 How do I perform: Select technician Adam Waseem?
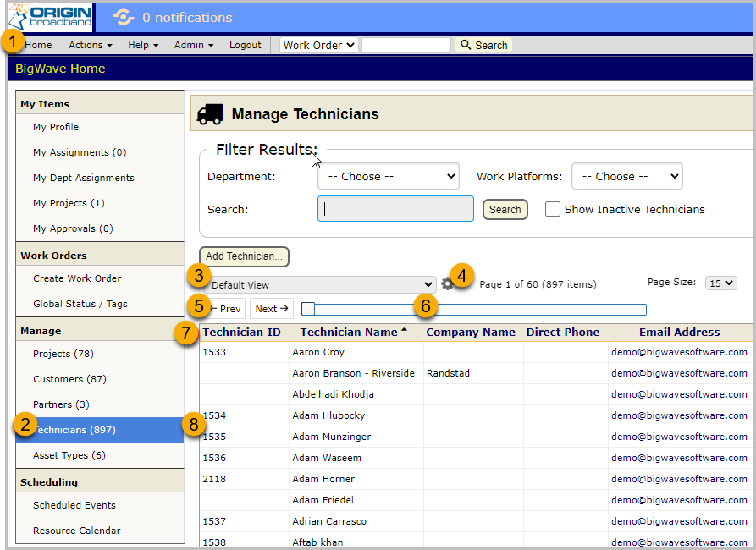[327, 458]
